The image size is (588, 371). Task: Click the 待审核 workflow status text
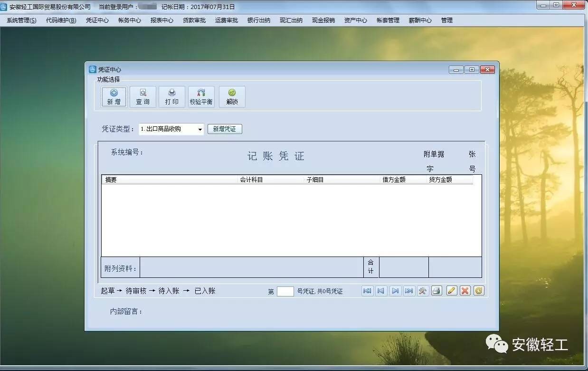point(136,291)
